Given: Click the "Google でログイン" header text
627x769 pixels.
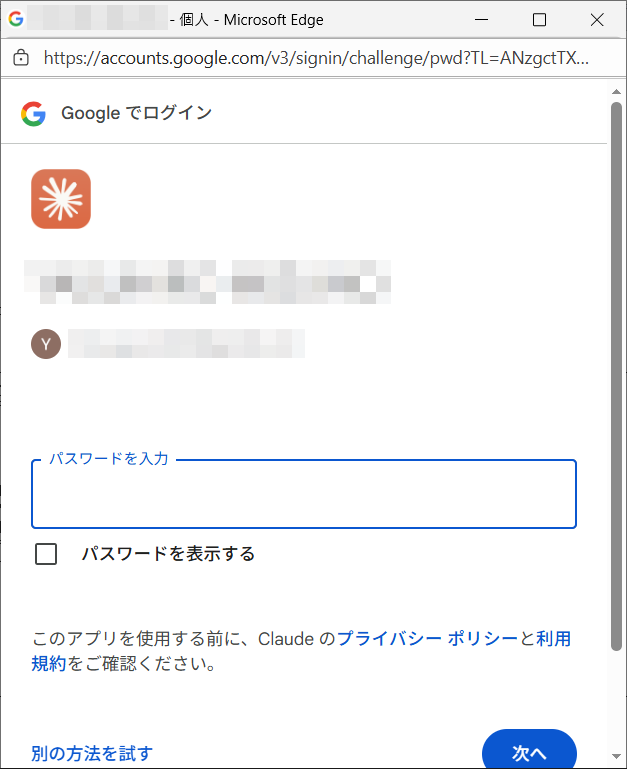Looking at the screenshot, I should point(137,113).
